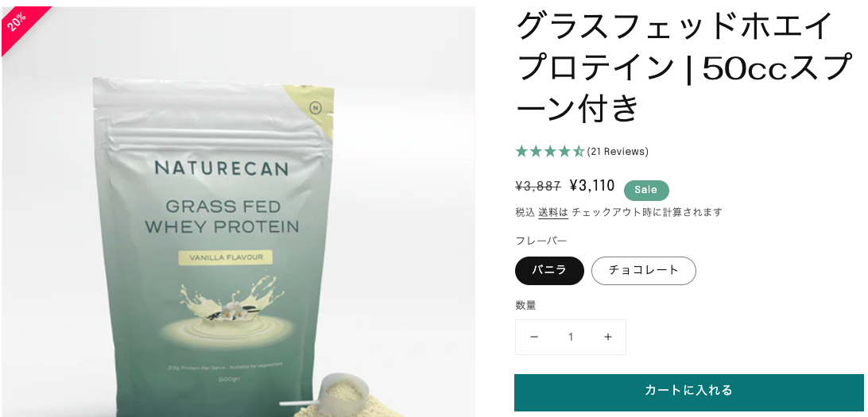868x417 pixels.
Task: Decrease quantity with the minus icon
Action: 533,337
